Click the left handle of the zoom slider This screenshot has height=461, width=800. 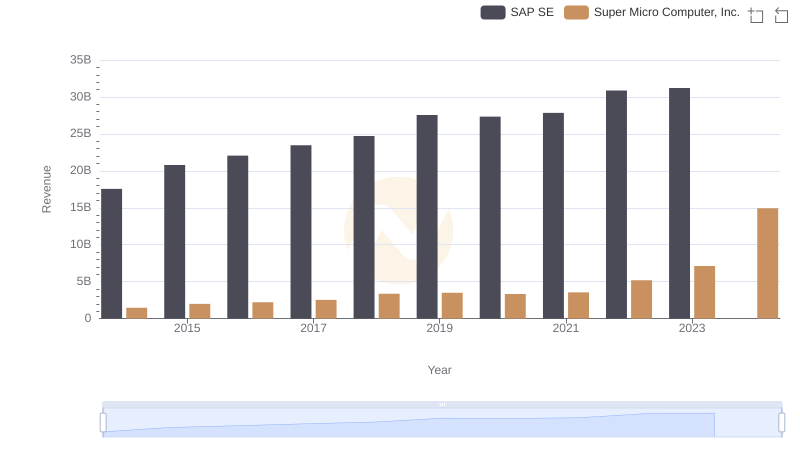(x=103, y=423)
